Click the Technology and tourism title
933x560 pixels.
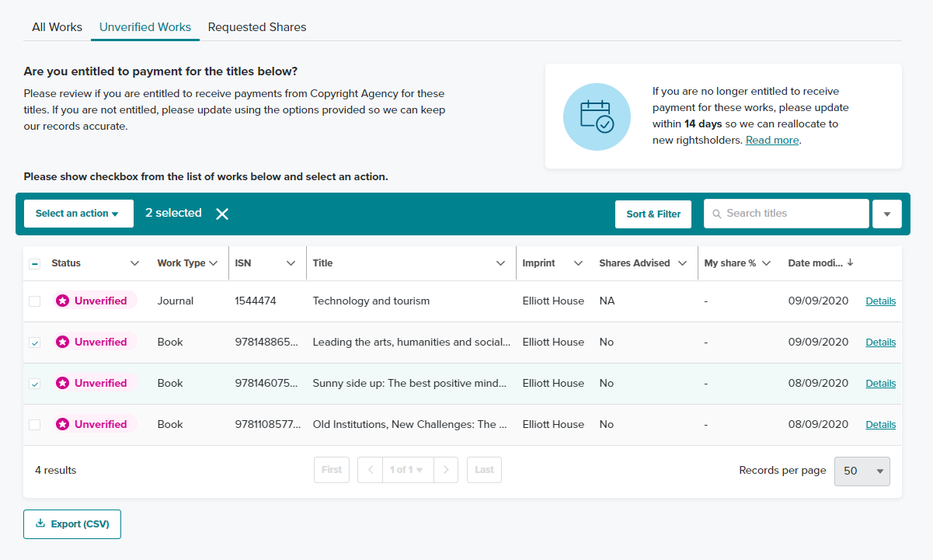pyautogui.click(x=371, y=301)
